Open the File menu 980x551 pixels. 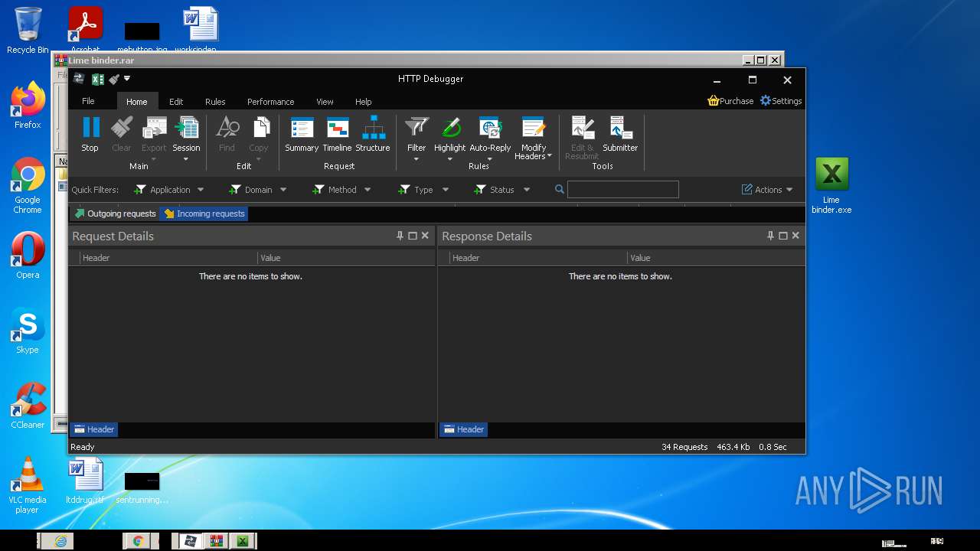(88, 101)
